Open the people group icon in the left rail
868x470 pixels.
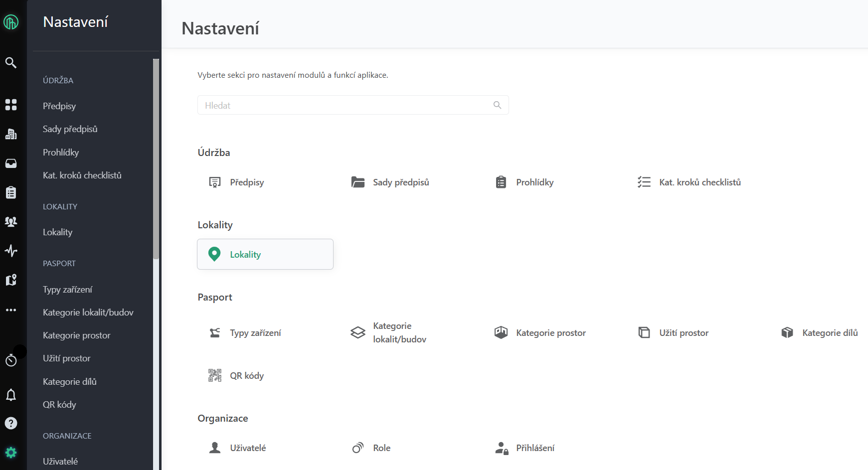pyautogui.click(x=11, y=221)
